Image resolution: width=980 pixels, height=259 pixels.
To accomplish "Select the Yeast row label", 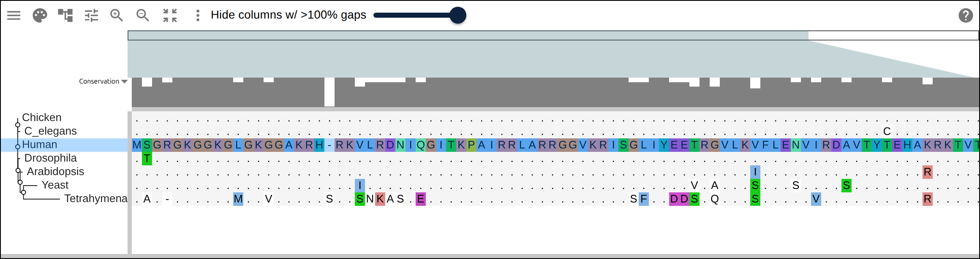I will [x=55, y=185].
